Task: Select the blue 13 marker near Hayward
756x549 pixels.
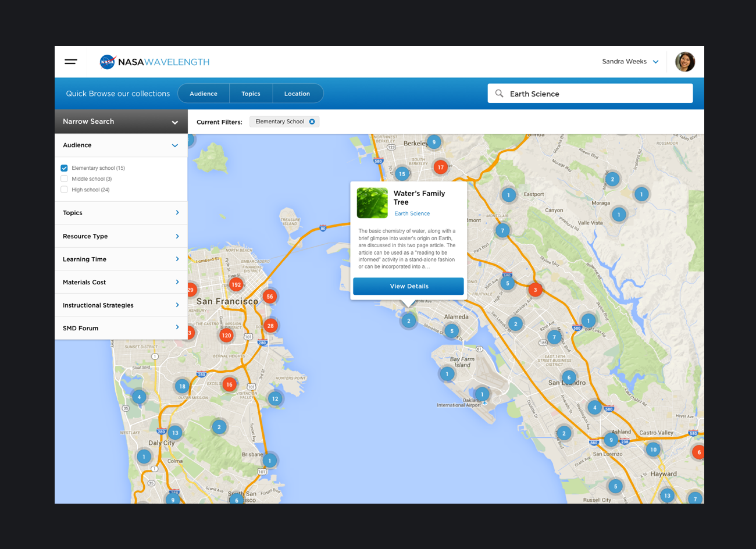Action: coord(667,495)
